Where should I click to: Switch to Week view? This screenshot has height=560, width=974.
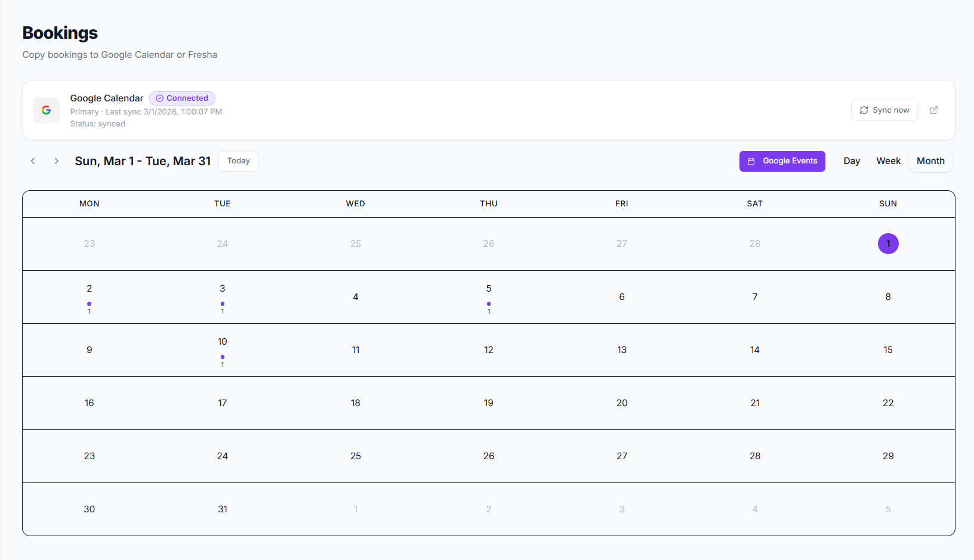pos(888,160)
